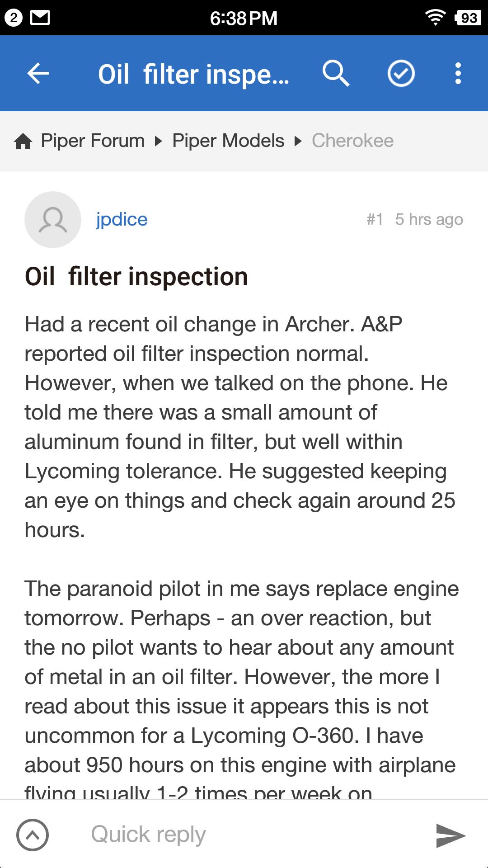Tap the email notification icon in status bar
Screen dimensions: 488x868
coord(40,17)
